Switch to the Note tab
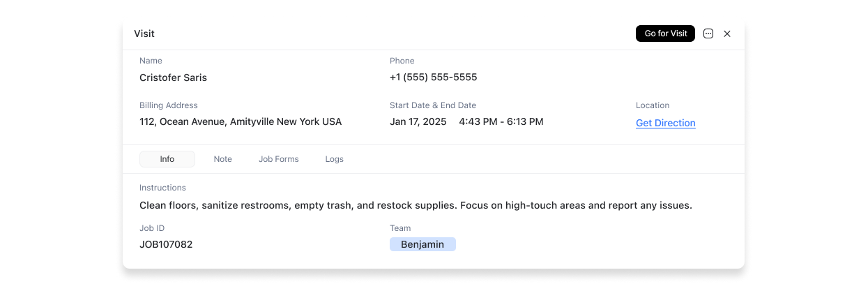The height and width of the screenshot is (284, 868). point(223,159)
